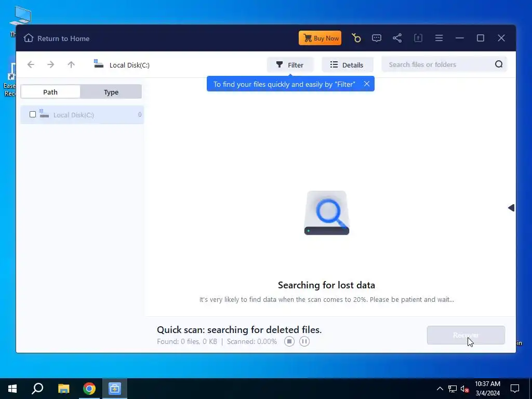Click the magnifier search icon
The image size is (532, 399).
[x=499, y=64]
